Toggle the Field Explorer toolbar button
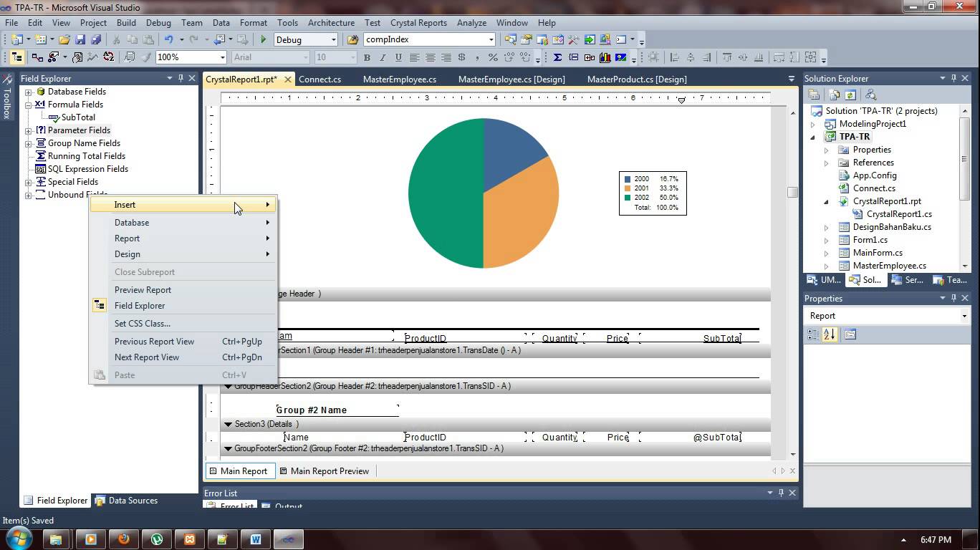The image size is (980, 550). 16,57
